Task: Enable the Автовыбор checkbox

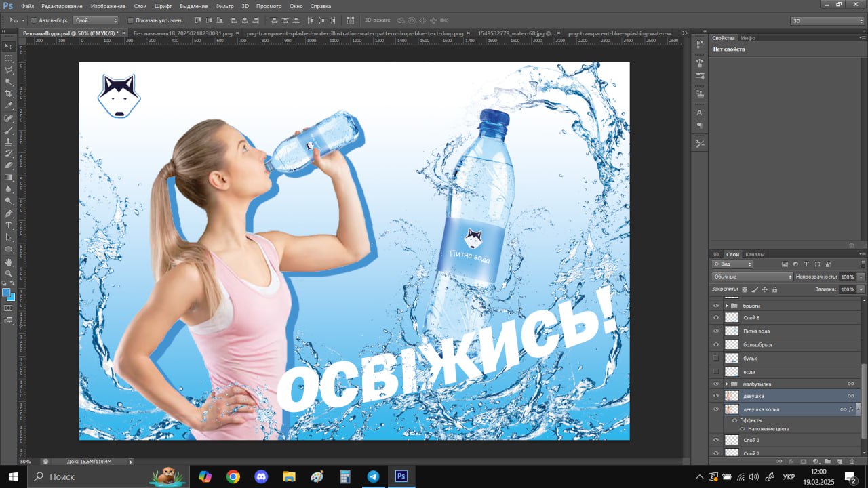Action: pos(34,20)
